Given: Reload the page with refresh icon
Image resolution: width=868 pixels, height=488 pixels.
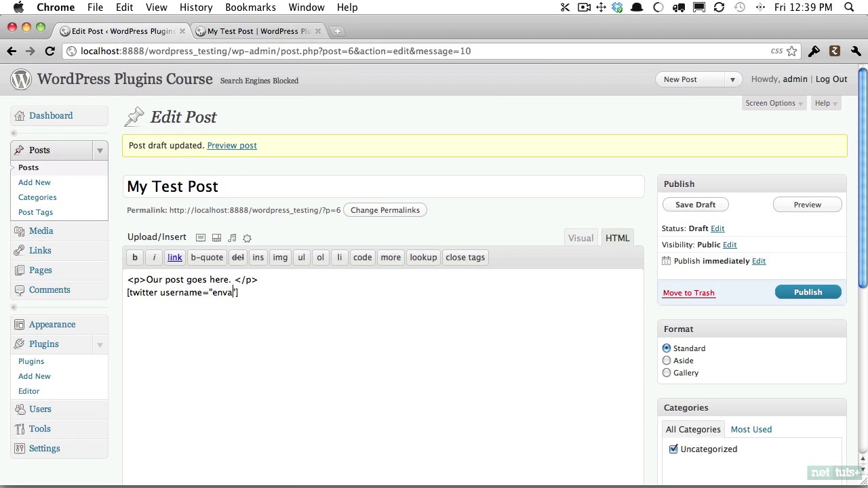Looking at the screenshot, I should point(50,51).
